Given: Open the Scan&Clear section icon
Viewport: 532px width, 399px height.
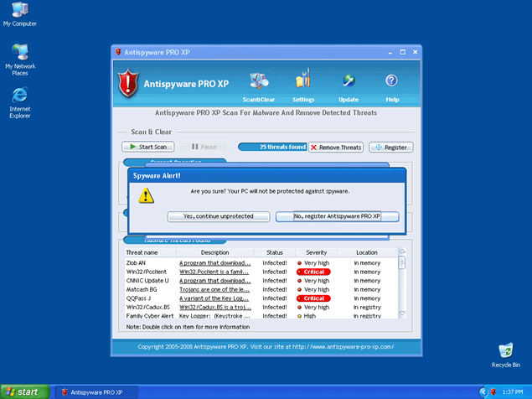Looking at the screenshot, I should point(260,81).
